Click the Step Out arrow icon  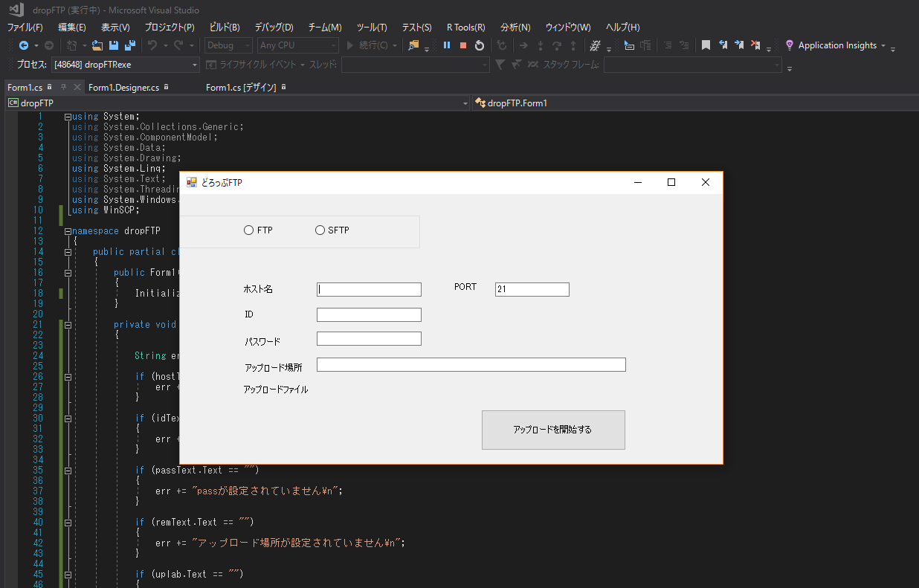point(573,45)
